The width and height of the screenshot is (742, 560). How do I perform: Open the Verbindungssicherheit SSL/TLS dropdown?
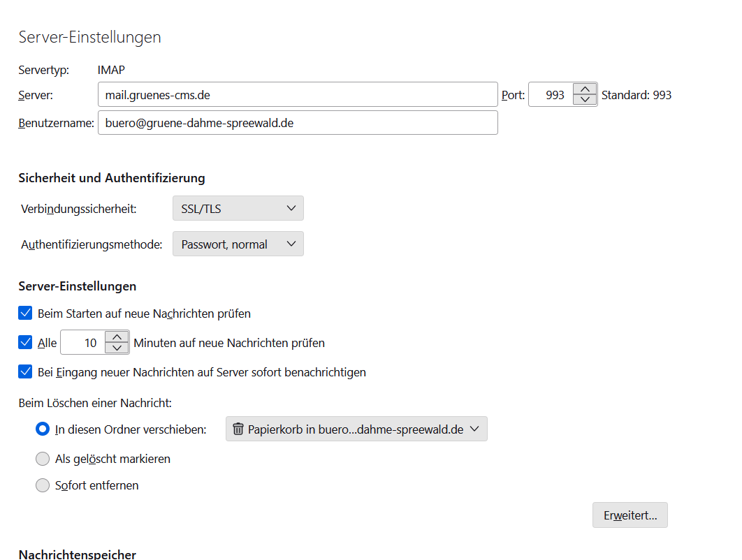238,208
